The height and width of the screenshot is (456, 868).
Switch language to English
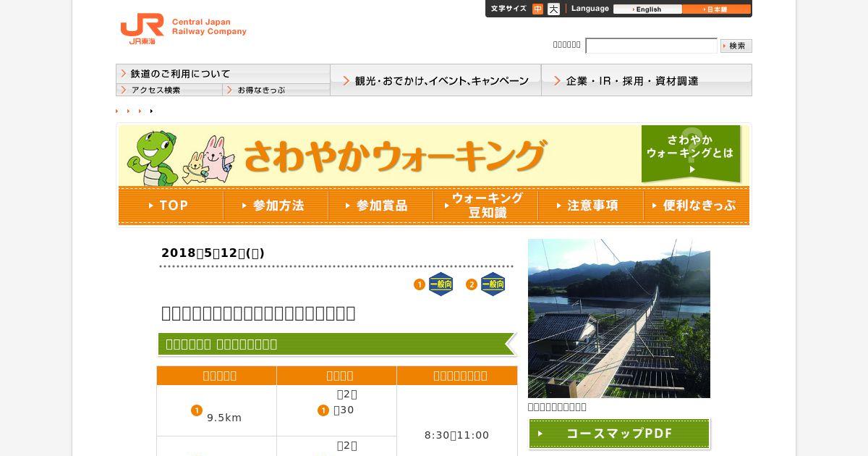[647, 9]
